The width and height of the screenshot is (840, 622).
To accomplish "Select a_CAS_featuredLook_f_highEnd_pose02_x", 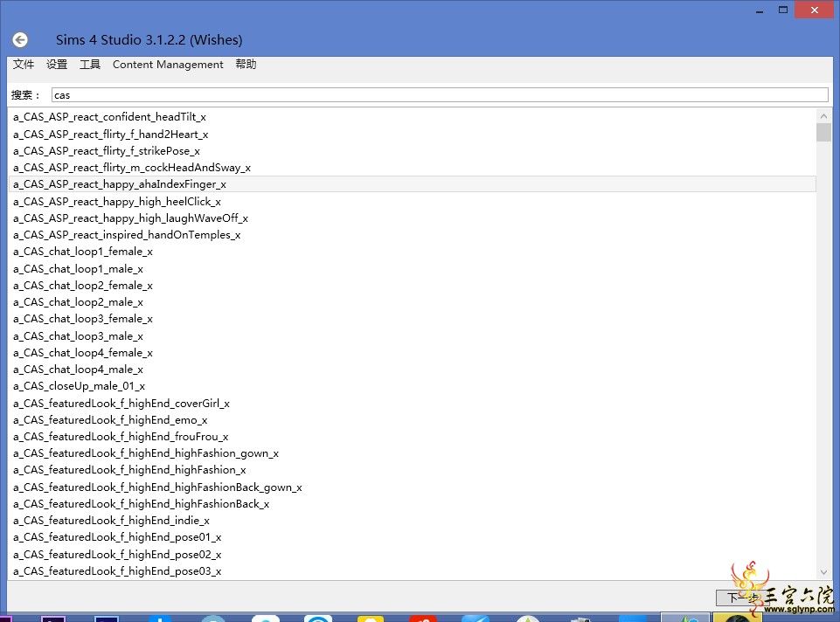I will (412, 554).
